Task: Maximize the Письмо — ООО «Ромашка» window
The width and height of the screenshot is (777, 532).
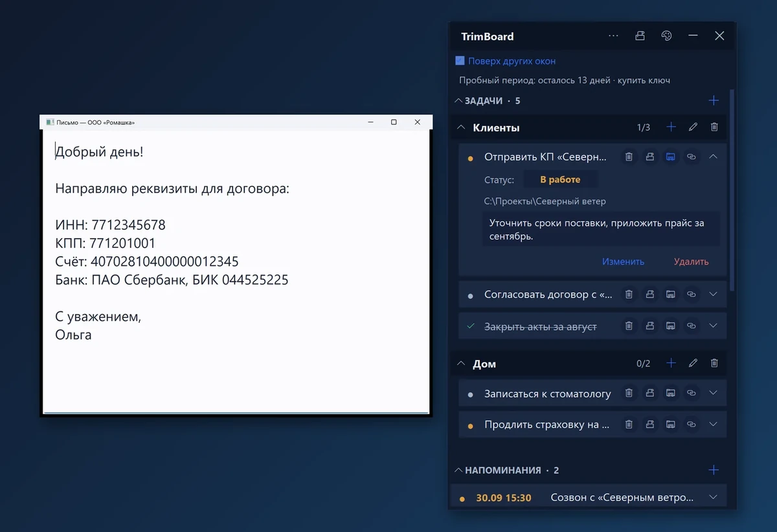Action: point(394,122)
